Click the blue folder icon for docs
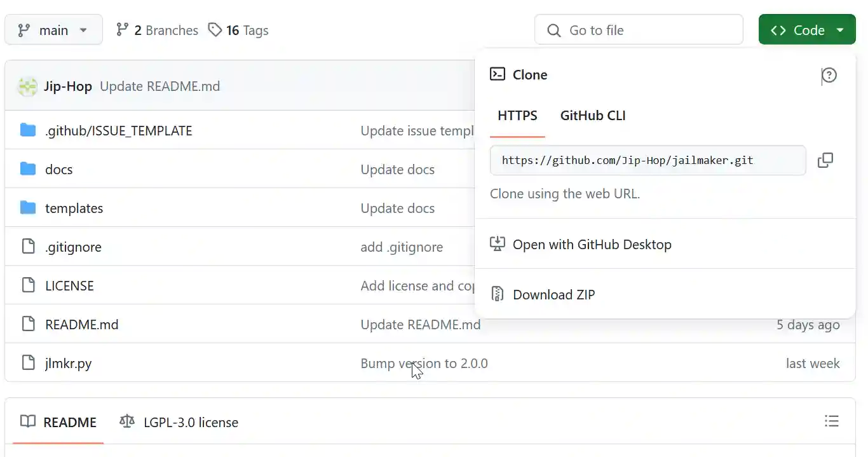The image size is (868, 457). click(x=28, y=168)
